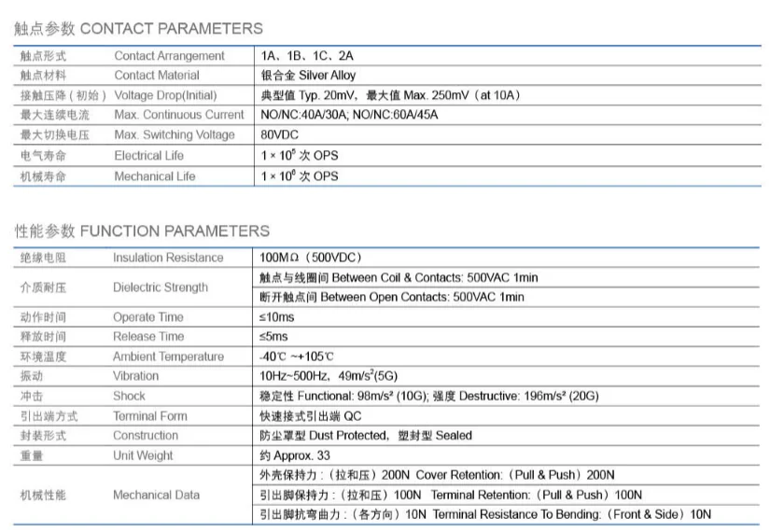The height and width of the screenshot is (532, 770).
Task: Click the Chinese label '冲击'
Action: [32, 396]
